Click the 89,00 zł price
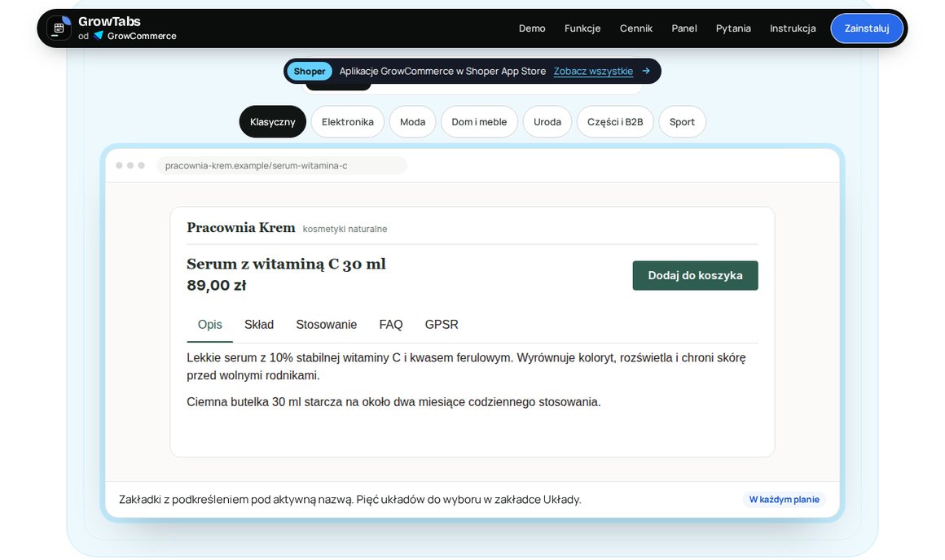 [x=217, y=286]
